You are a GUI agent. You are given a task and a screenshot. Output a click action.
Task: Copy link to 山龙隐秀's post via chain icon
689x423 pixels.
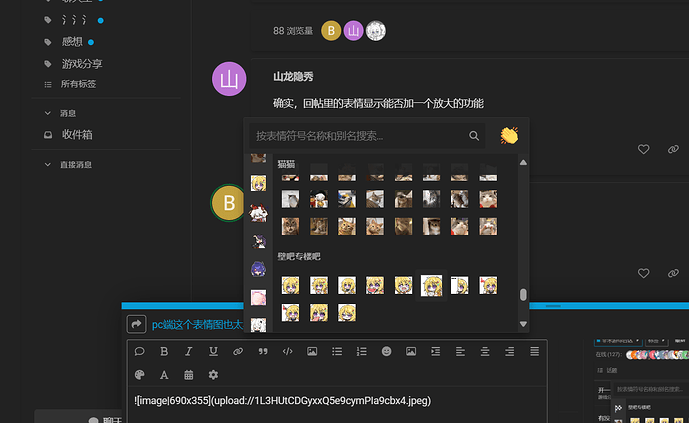coord(673,149)
